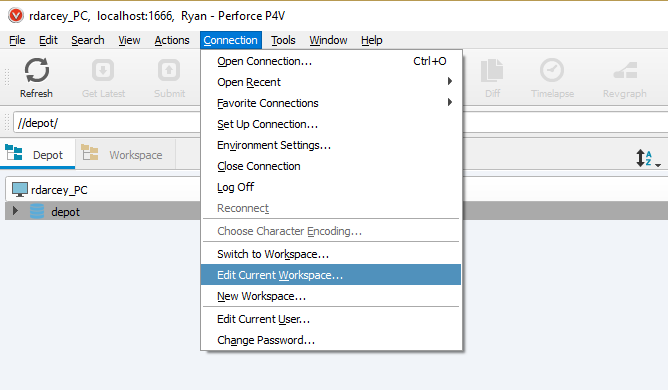The image size is (668, 391).
Task: Choose Edit Current Workspace... menu entry
Action: click(331, 275)
